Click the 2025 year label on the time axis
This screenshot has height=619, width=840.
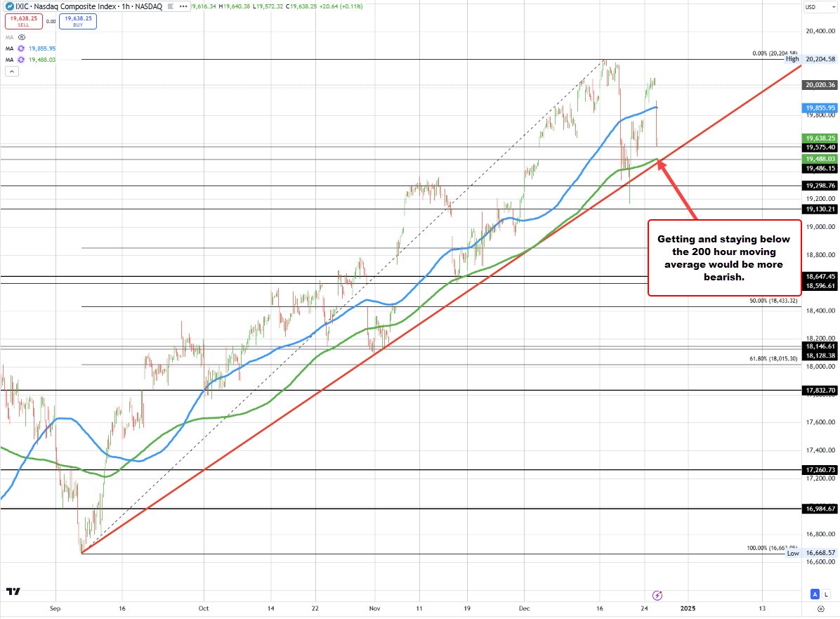tap(689, 608)
